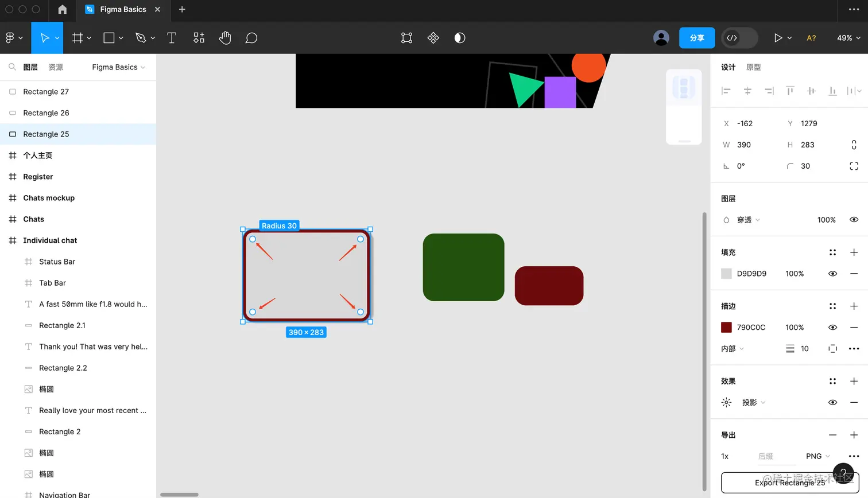The image size is (868, 498).
Task: Open a new tab with plus
Action: pos(182,9)
